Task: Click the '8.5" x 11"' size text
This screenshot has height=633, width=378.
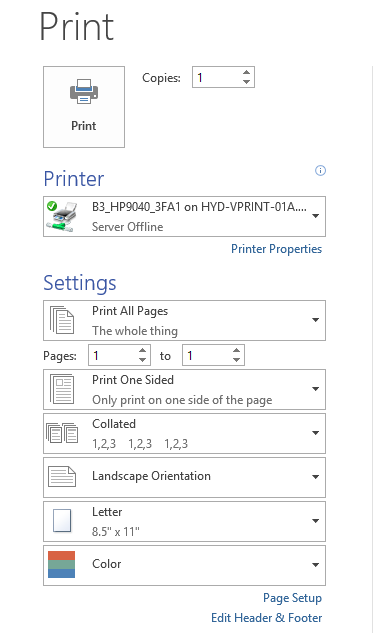Action: click(116, 532)
